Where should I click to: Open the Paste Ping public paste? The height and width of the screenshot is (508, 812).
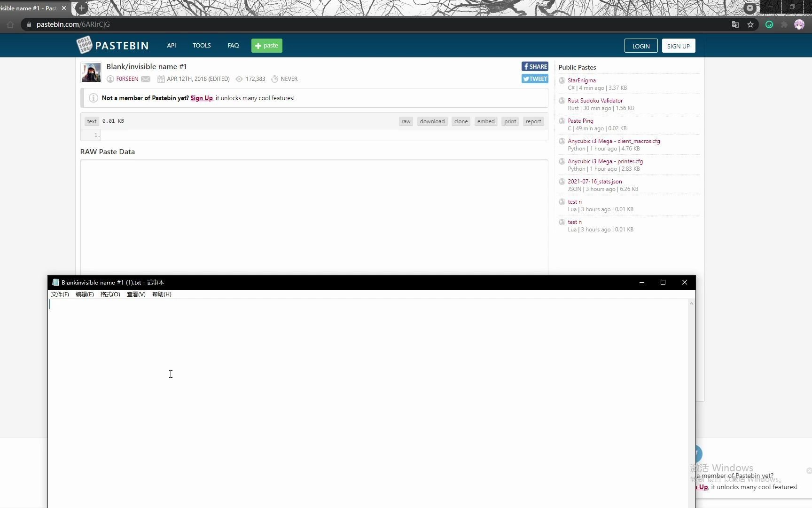coord(580,121)
